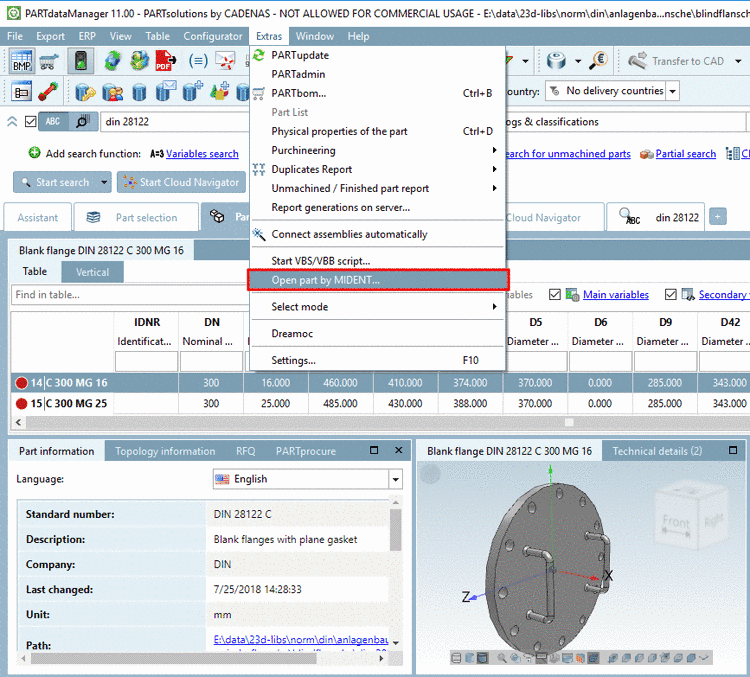Click the Find in table input field
The image size is (750, 677).
point(125,295)
